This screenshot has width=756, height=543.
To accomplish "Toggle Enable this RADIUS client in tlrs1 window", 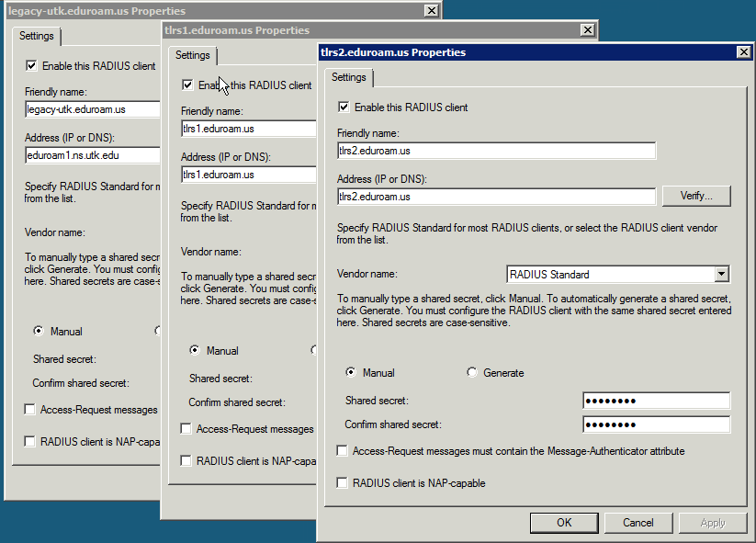I will coord(187,85).
